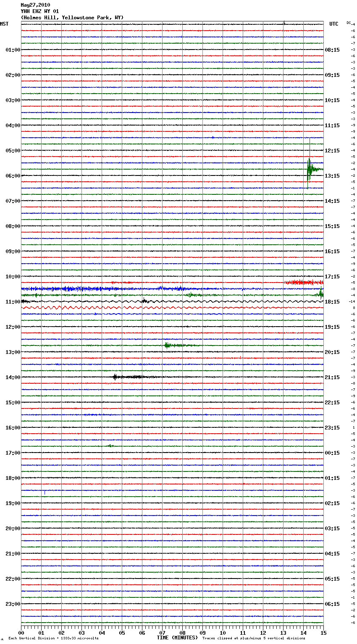
Task: Click the traces clipped footnote
Action: tap(254, 638)
